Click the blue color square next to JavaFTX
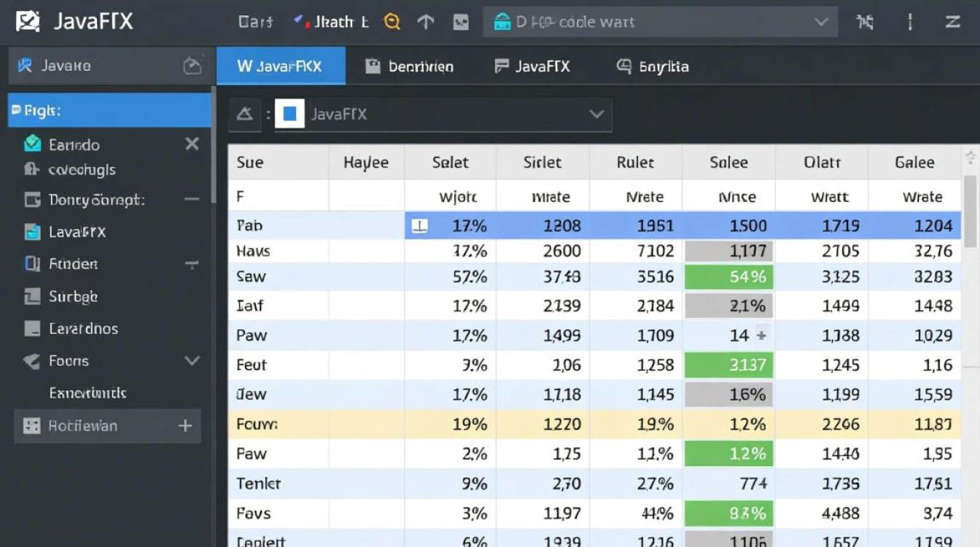Screen dimensions: 980x547 point(289,114)
